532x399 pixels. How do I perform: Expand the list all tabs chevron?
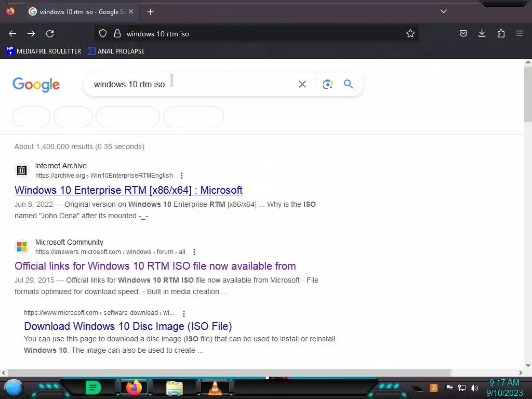pyautogui.click(x=444, y=11)
